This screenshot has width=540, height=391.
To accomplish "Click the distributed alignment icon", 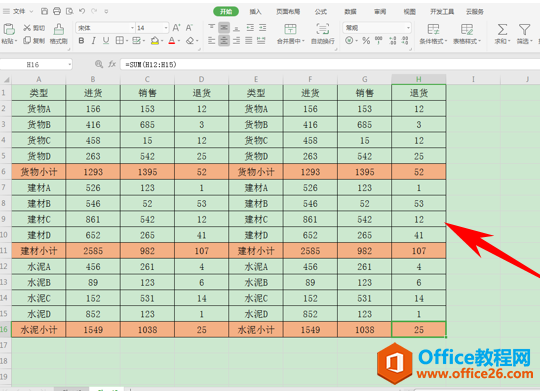I will 261,41.
